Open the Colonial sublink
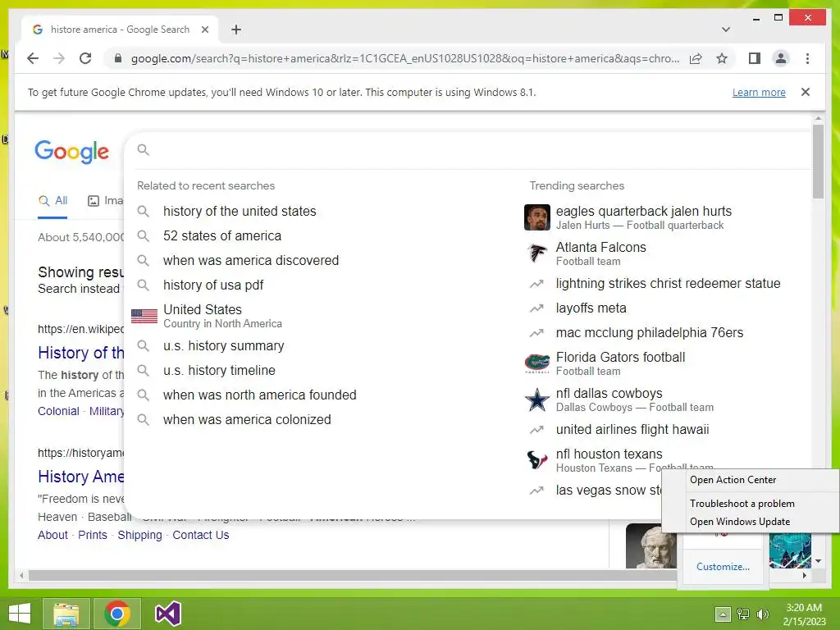Screen dimensions: 840x630 [x=58, y=412]
